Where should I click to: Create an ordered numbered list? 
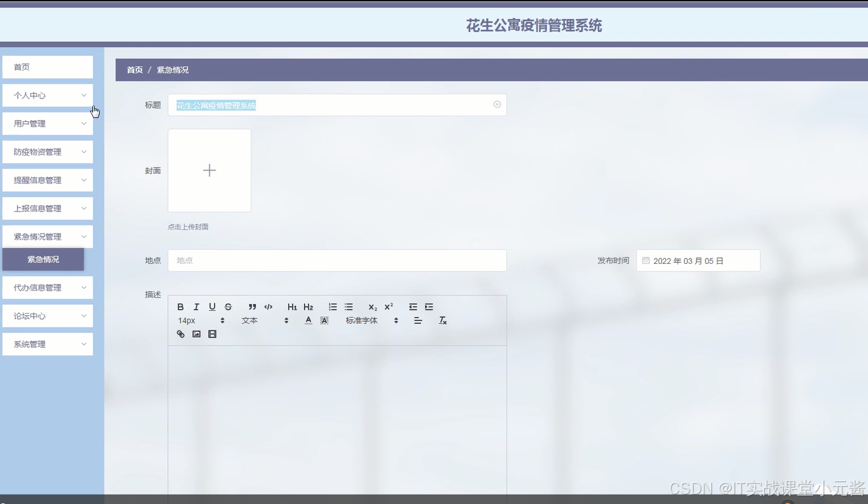pyautogui.click(x=333, y=307)
